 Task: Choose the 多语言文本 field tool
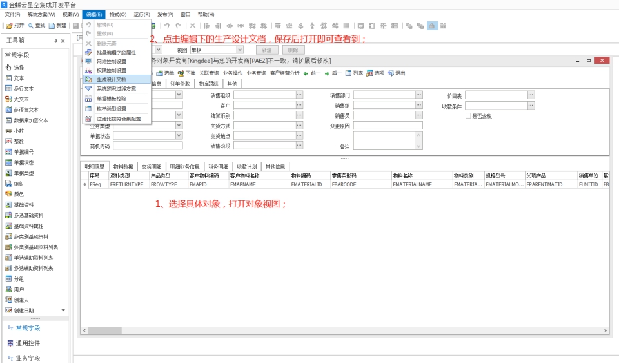tap(22, 110)
